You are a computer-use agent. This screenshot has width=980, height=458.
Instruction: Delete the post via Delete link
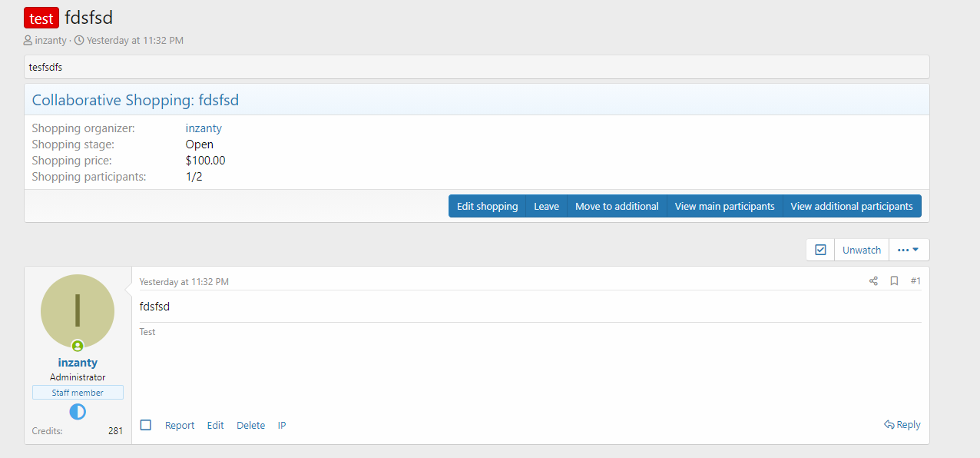250,425
